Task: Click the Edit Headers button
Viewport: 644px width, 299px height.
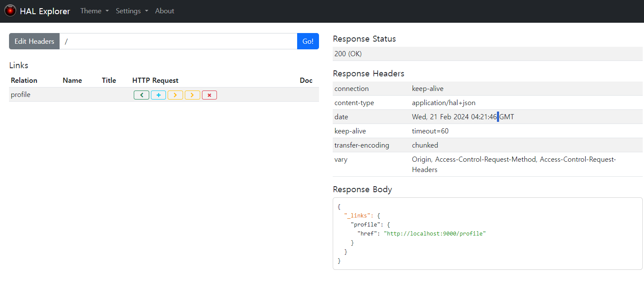Action: click(34, 41)
